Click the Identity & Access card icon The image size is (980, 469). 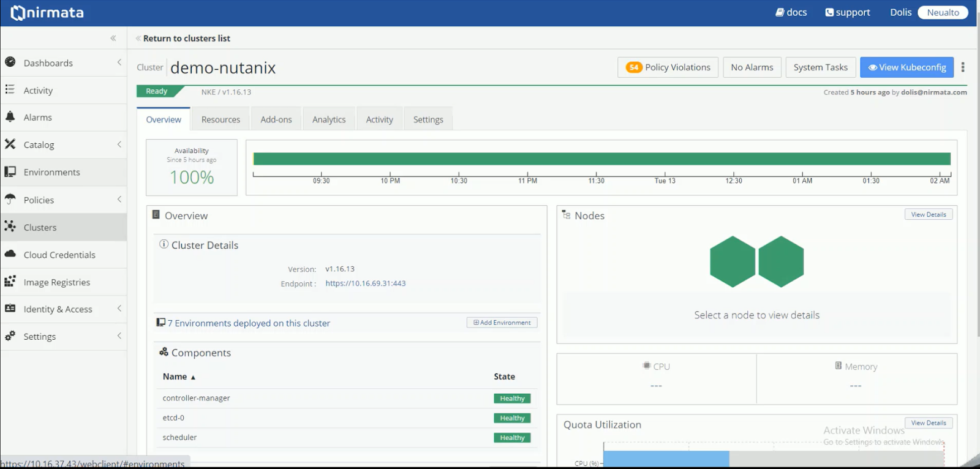[x=10, y=309]
